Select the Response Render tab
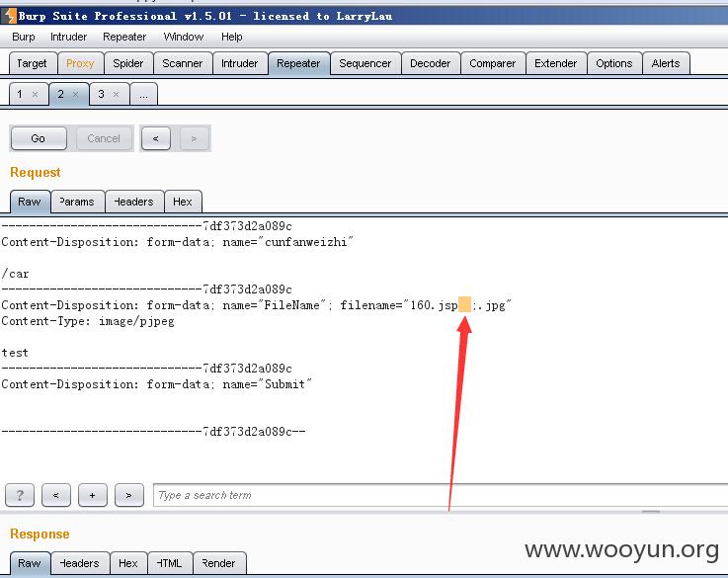 coord(219,563)
